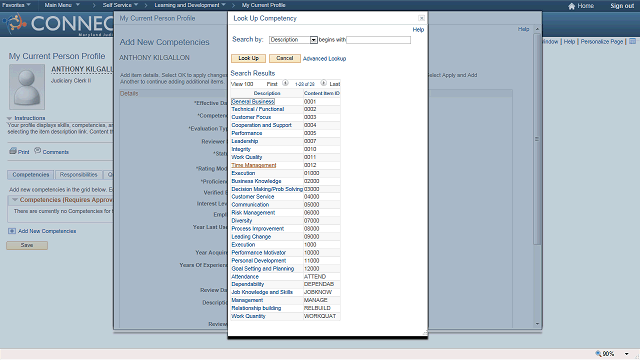This screenshot has height=360, width=640.
Task: Open the Favorites menu
Action: 16,5
